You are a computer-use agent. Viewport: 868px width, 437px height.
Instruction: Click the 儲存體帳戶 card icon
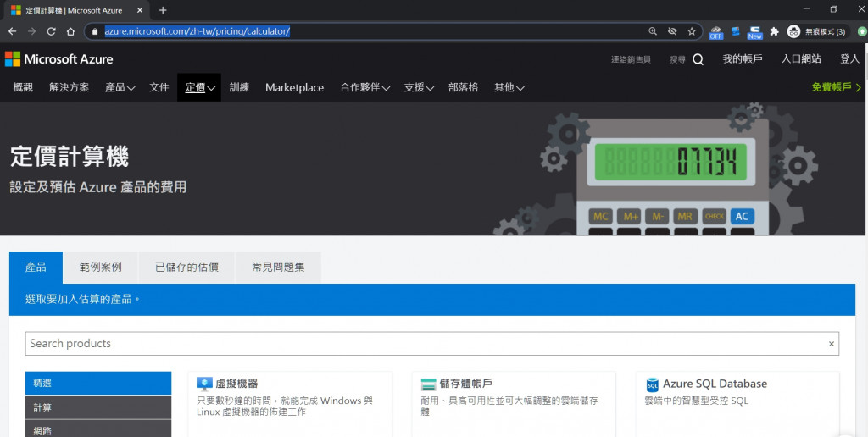point(428,384)
